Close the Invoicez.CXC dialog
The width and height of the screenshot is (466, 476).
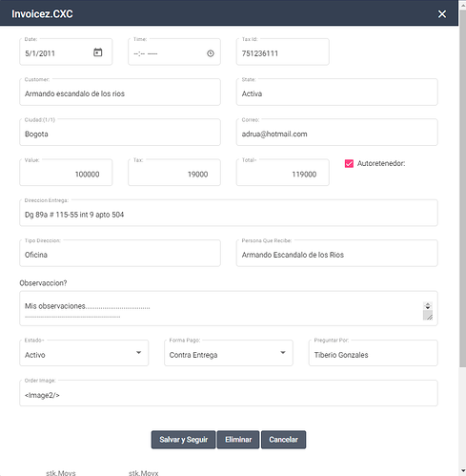click(x=442, y=14)
